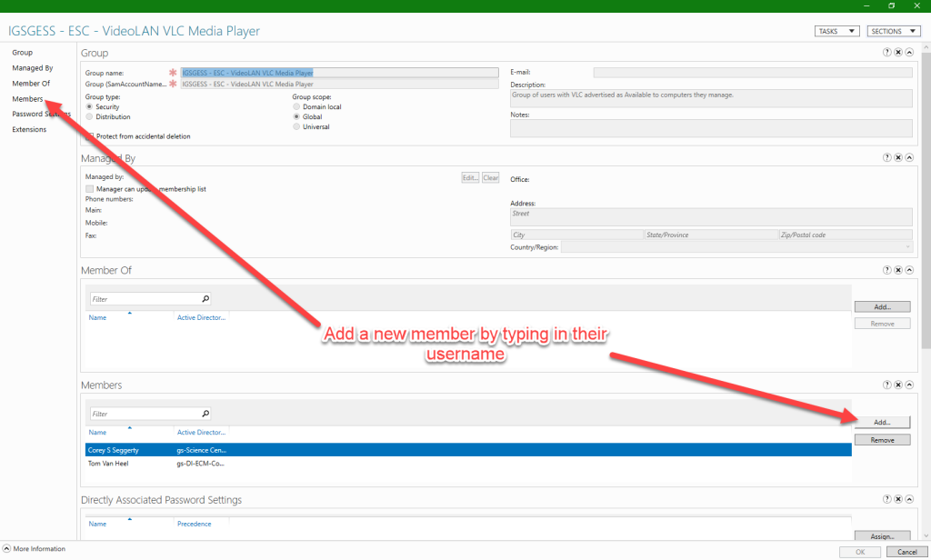Toggle Manager can update membership list

coord(90,189)
